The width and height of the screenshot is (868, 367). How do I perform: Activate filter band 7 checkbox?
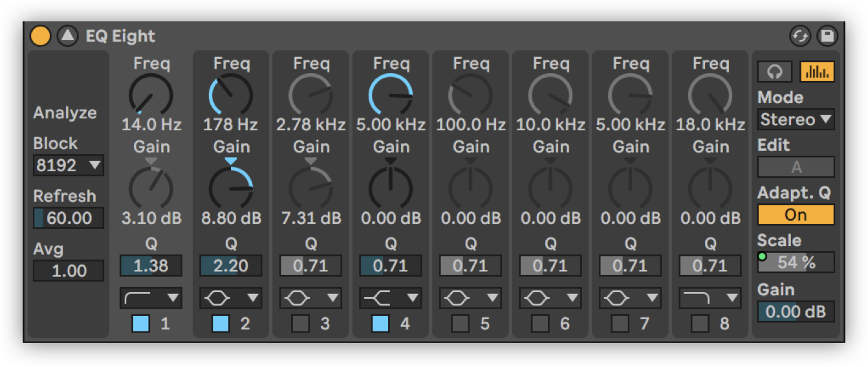click(620, 323)
